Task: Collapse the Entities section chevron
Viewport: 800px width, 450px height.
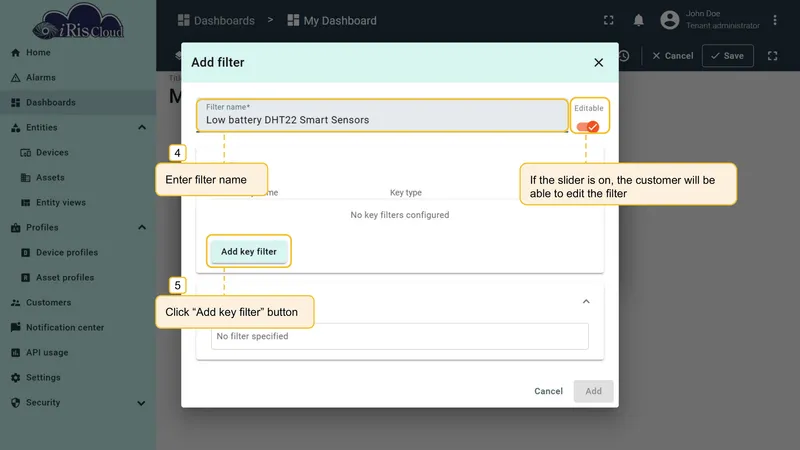Action: (142, 128)
